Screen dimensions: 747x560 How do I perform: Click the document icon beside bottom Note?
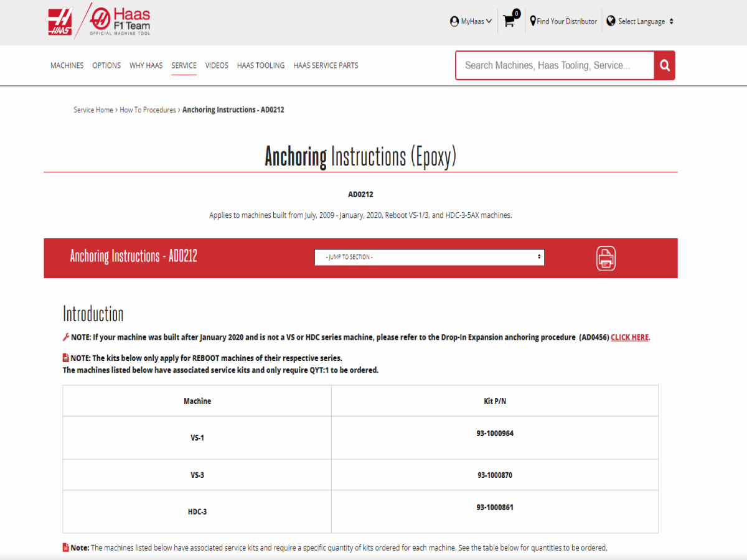[x=66, y=548]
